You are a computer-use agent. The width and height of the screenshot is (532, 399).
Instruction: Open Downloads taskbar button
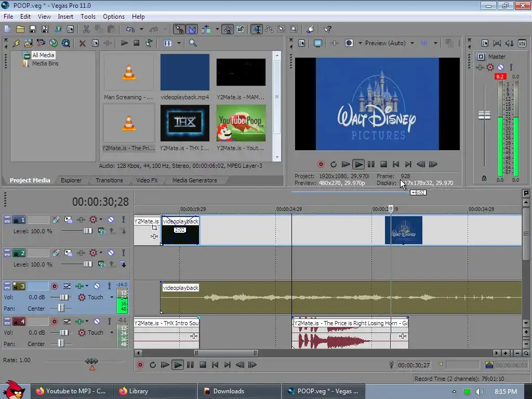(x=239, y=391)
